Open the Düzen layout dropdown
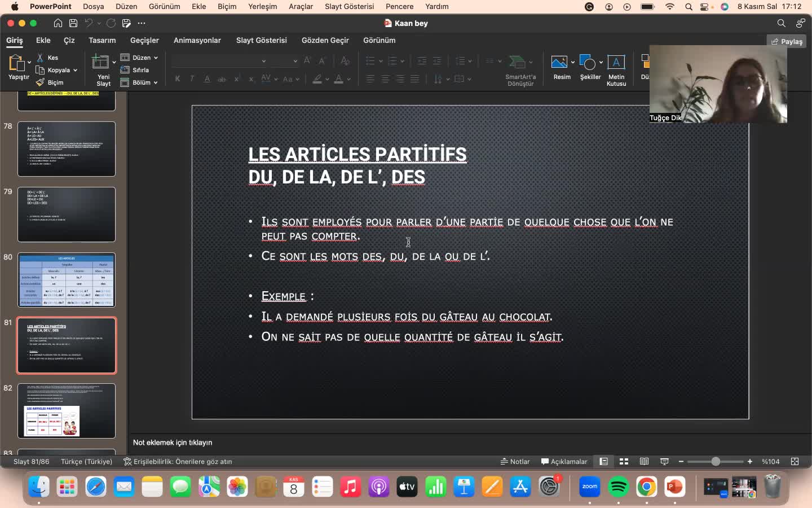This screenshot has height=508, width=812. 139,58
